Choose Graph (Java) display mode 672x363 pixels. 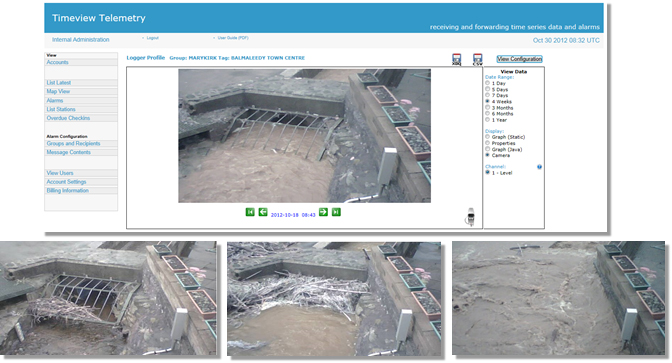[487, 149]
